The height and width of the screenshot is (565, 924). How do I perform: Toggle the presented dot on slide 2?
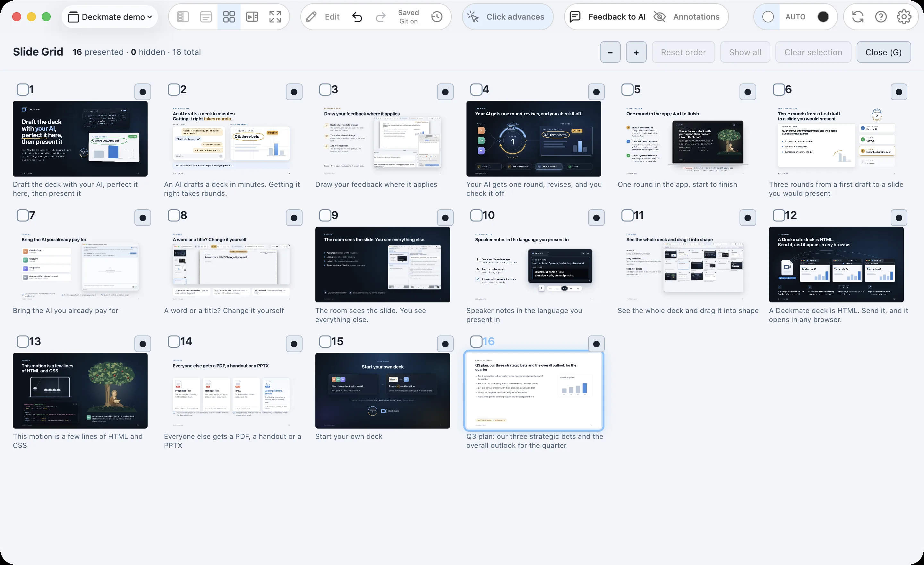(294, 92)
